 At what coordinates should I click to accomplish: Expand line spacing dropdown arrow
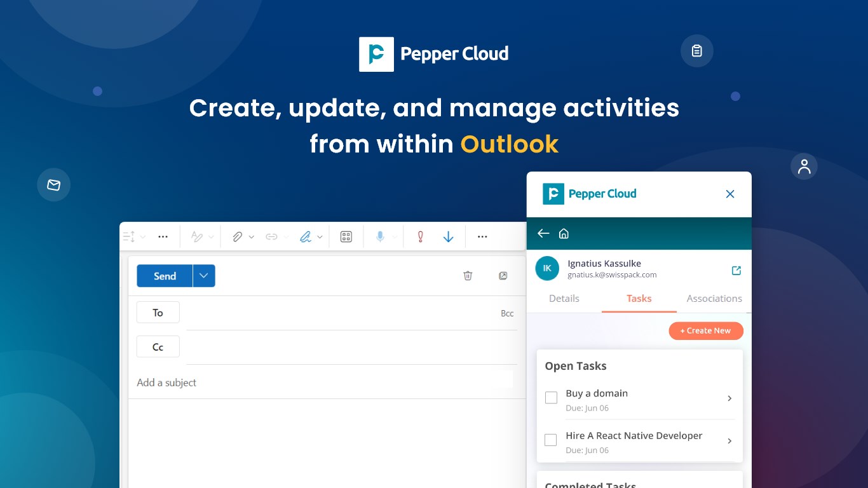(143, 237)
